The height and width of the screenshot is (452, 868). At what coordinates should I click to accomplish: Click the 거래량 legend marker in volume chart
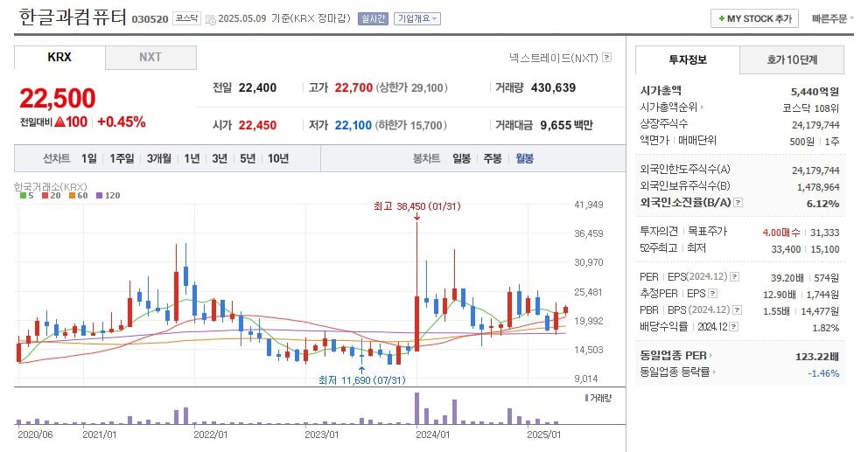(587, 398)
